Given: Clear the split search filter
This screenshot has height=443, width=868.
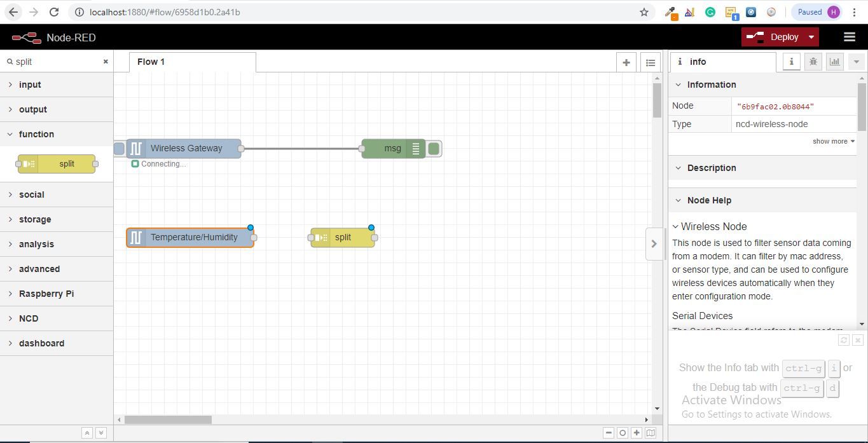Looking at the screenshot, I should click(106, 62).
